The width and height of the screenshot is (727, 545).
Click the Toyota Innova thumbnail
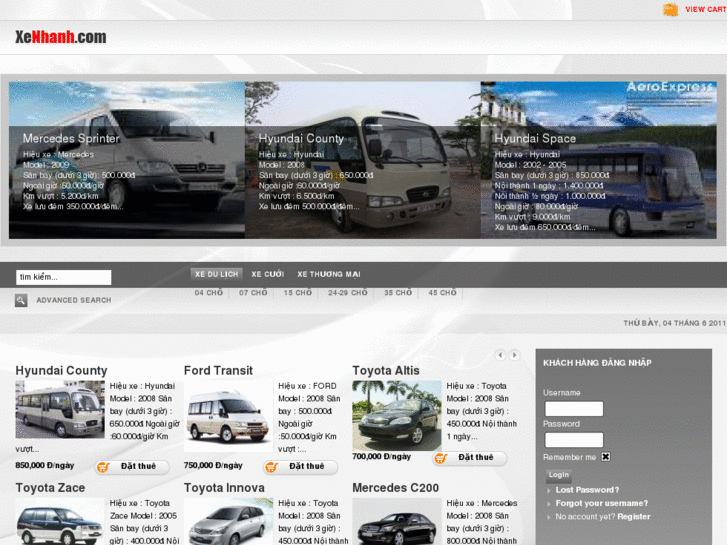[x=229, y=521]
